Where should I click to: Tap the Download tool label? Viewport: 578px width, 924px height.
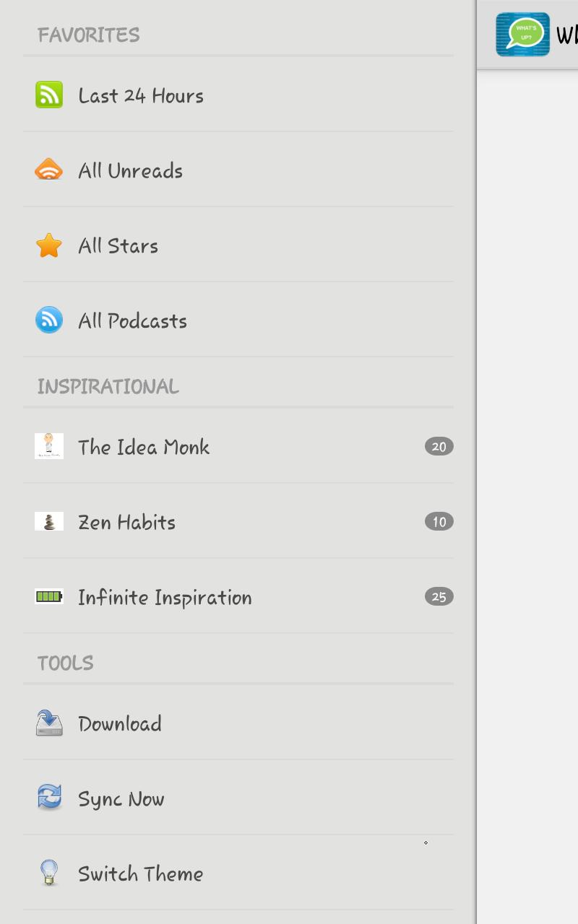pos(120,723)
